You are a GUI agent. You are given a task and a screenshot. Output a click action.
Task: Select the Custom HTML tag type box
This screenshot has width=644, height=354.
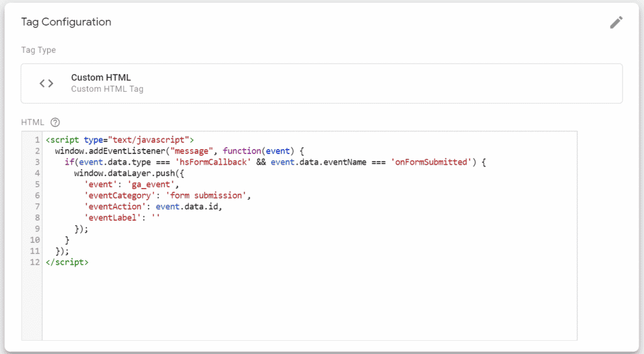point(321,84)
